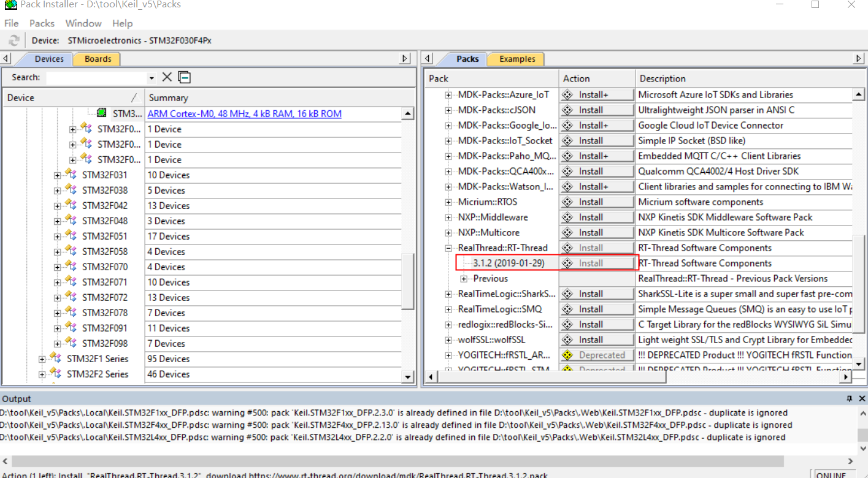Click the green chip icon for STM3 device
The height and width of the screenshot is (478, 868).
point(102,113)
